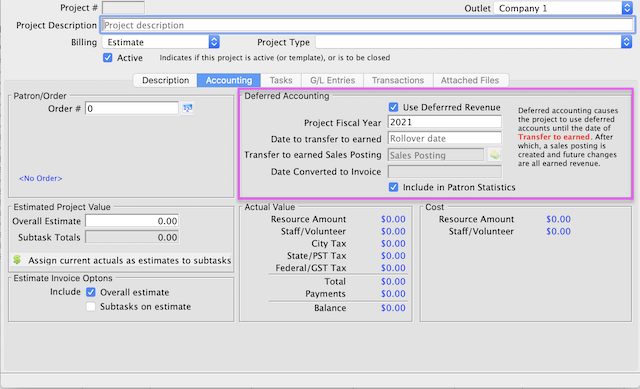Click the Project Fiscal Year field showing 2021
The height and width of the screenshot is (389, 640).
click(444, 122)
